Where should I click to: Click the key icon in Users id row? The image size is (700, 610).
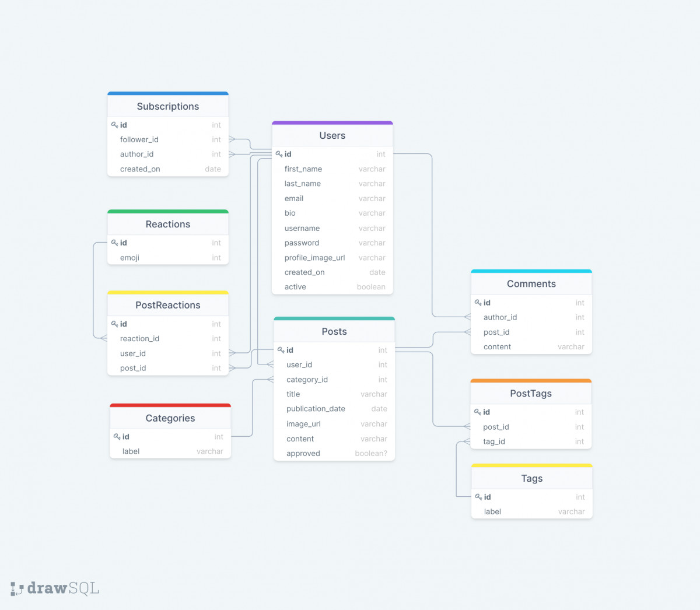click(x=279, y=154)
